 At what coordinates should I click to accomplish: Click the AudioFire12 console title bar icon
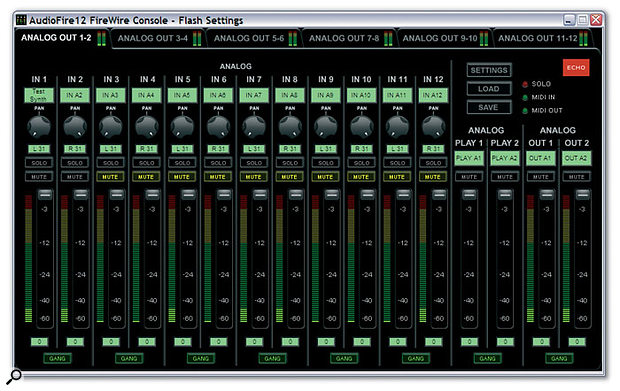pos(21,20)
